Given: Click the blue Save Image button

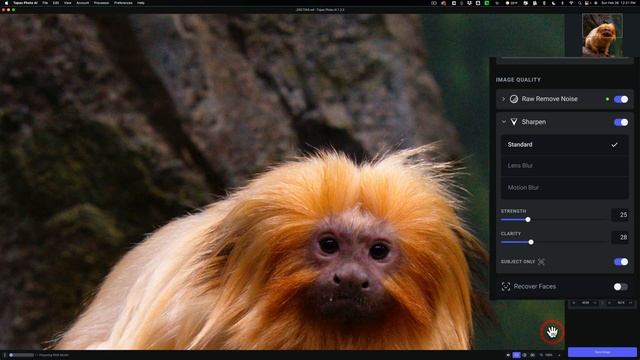Looking at the screenshot, I should pyautogui.click(x=602, y=352).
